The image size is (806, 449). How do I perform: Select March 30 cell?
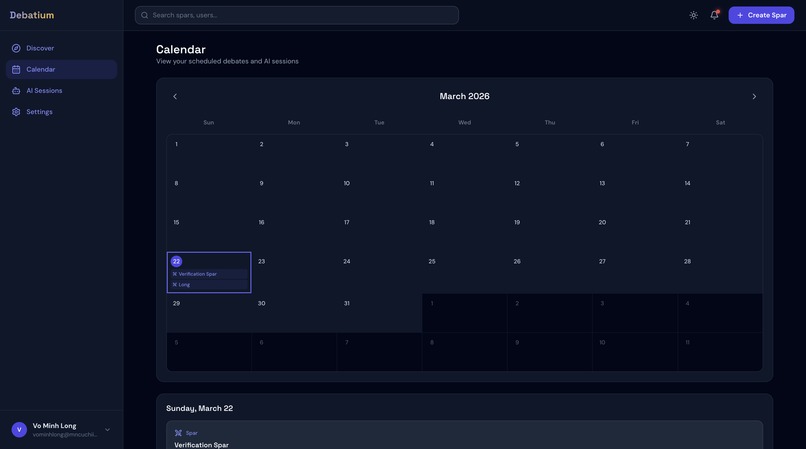coord(294,313)
